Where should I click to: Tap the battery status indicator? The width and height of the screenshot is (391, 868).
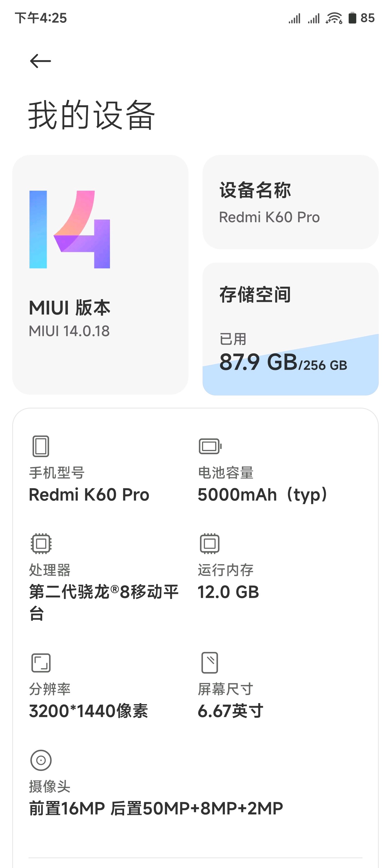[362, 18]
